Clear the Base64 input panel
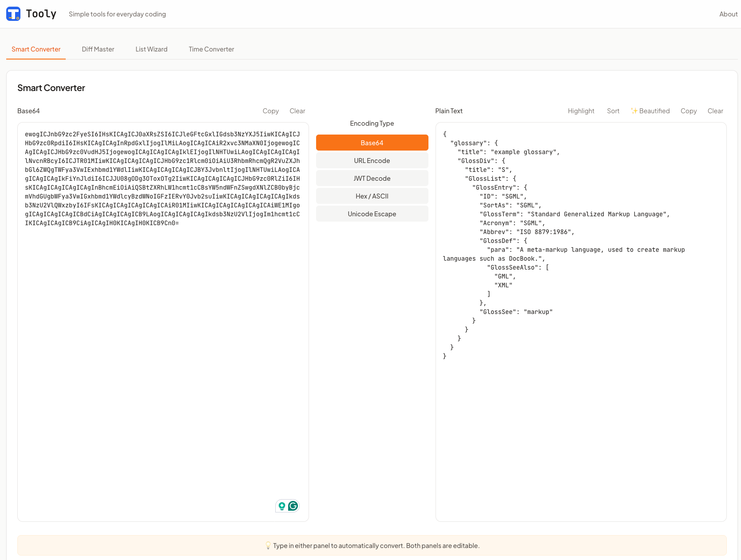This screenshot has width=741, height=560. click(297, 111)
